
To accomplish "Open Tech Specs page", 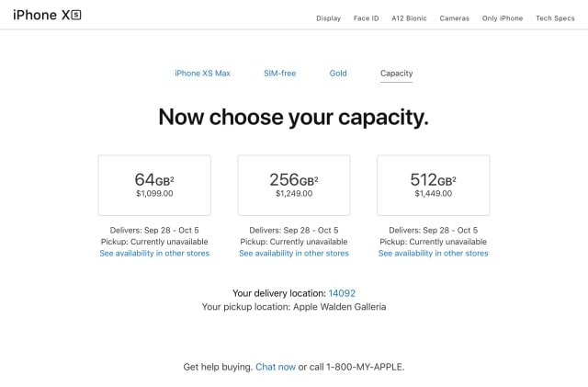I will (x=555, y=18).
